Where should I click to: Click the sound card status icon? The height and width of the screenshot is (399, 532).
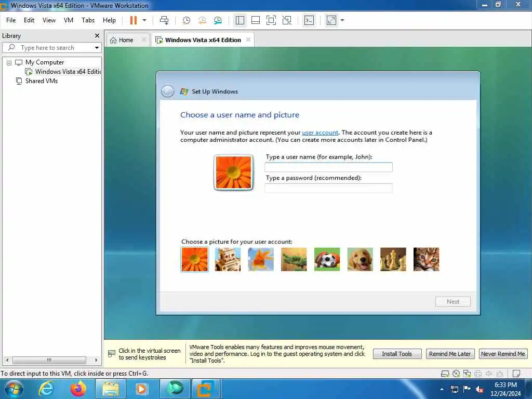[x=488, y=374]
